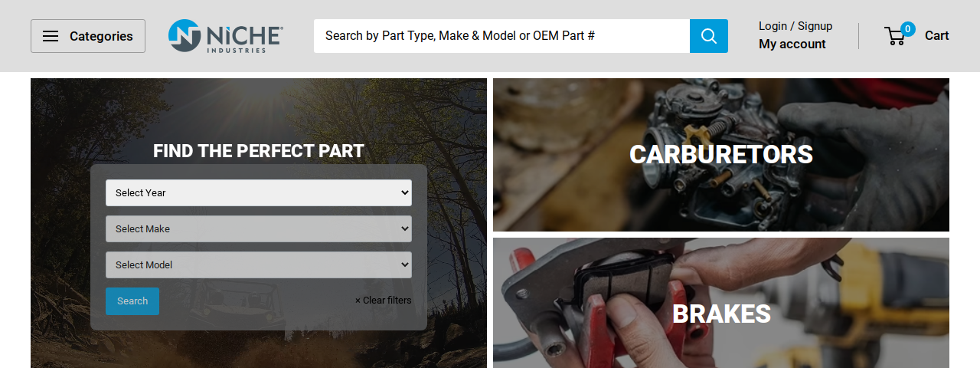The image size is (980, 368).
Task: Go to My account
Action: coord(792,44)
